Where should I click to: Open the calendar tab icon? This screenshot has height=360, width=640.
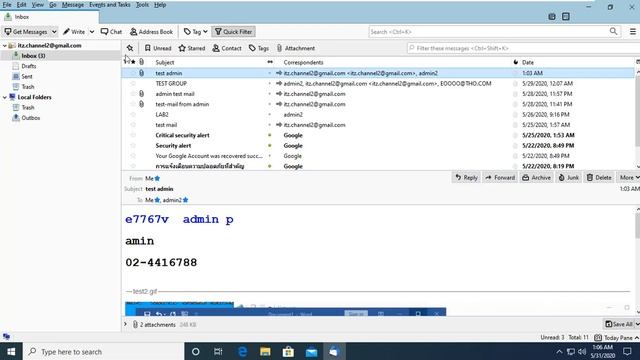pyautogui.click(x=552, y=17)
